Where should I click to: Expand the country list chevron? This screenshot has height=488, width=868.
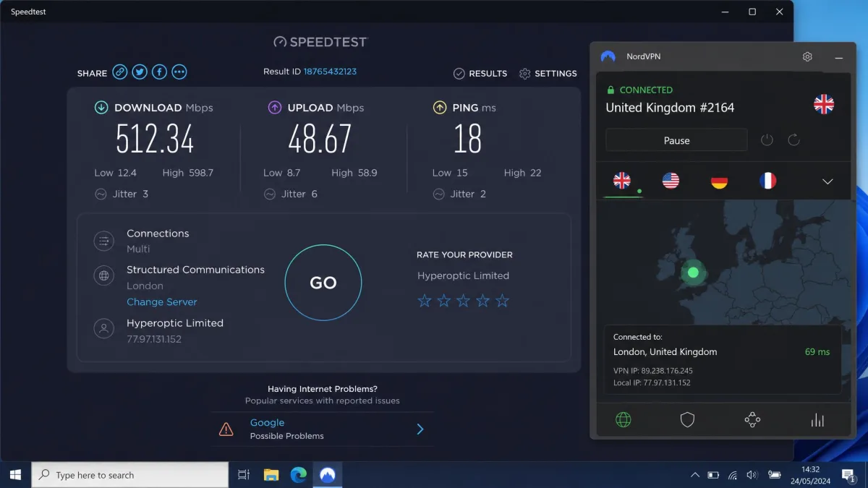pyautogui.click(x=828, y=181)
